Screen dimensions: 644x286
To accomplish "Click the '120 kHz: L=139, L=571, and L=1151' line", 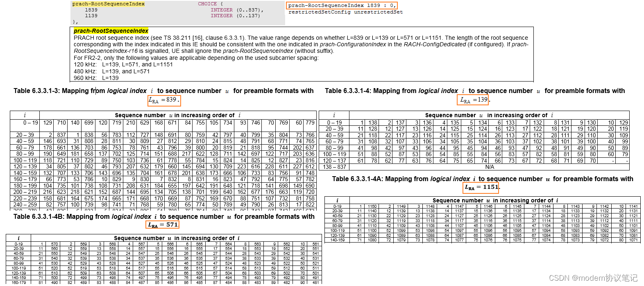I will 123,64.
